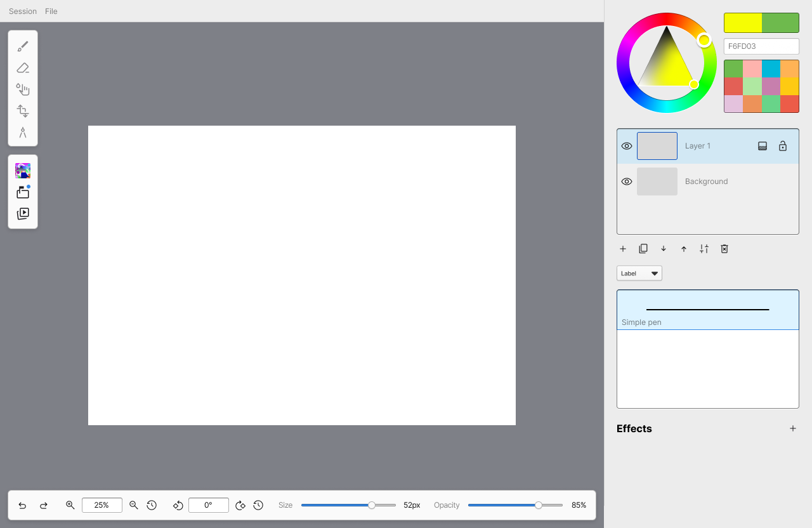Select the Simple pen brush preset

pos(707,310)
